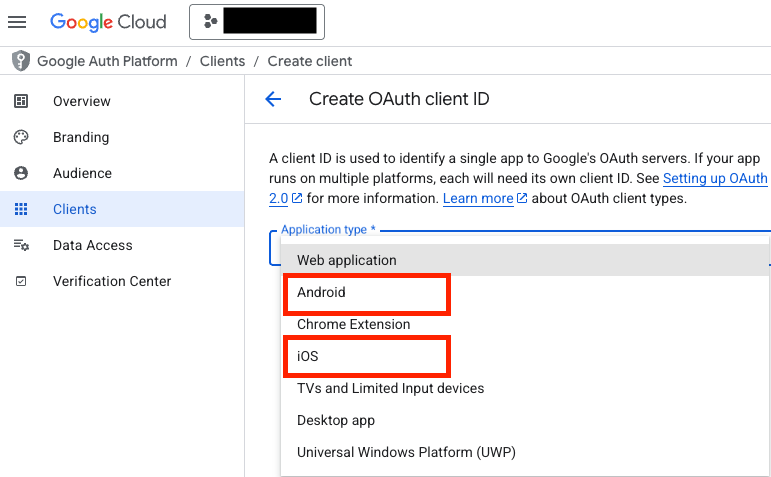Choose iOS as application type

click(x=307, y=356)
